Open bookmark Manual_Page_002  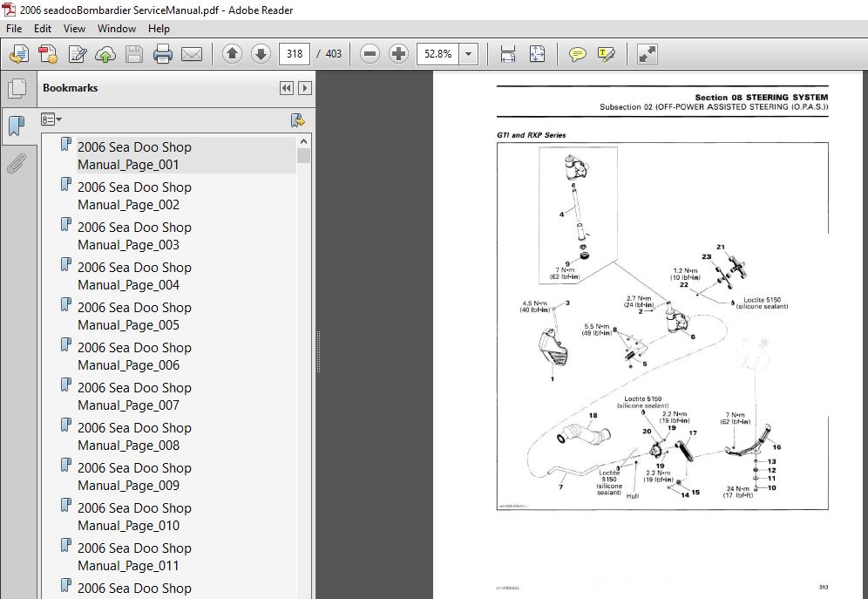[x=134, y=196]
